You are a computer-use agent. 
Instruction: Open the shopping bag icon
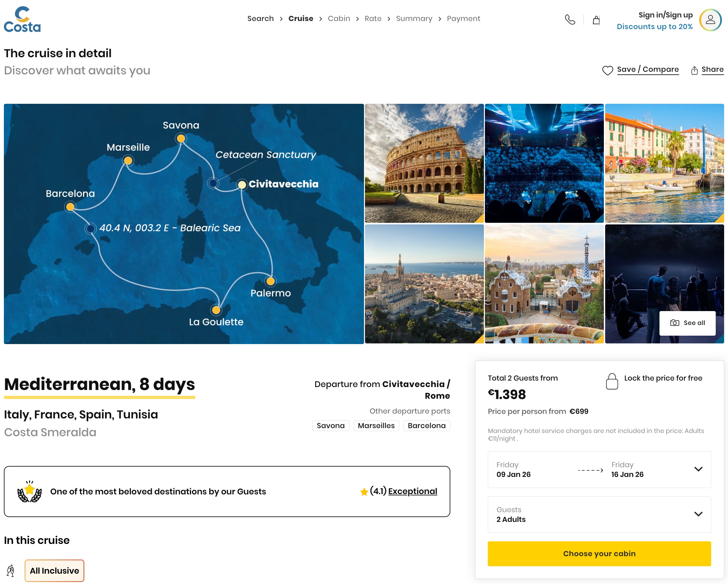596,20
